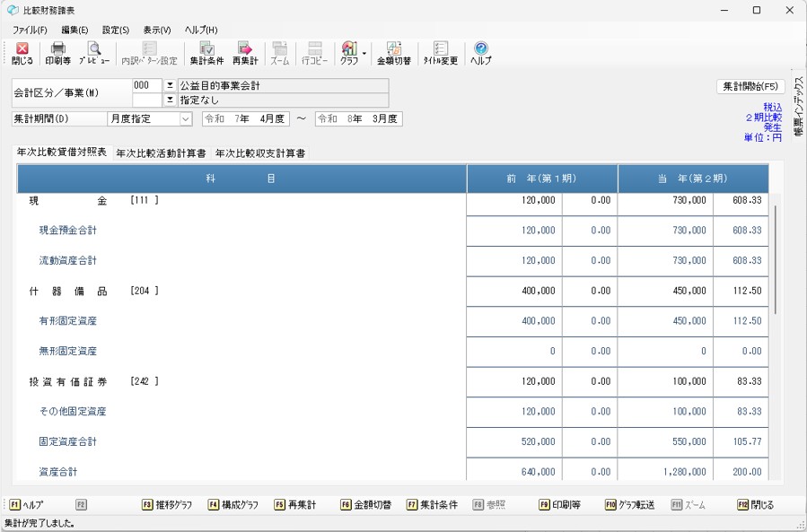
Task: Switch to the 年次比較収支計算書 tab
Action: (x=260, y=153)
